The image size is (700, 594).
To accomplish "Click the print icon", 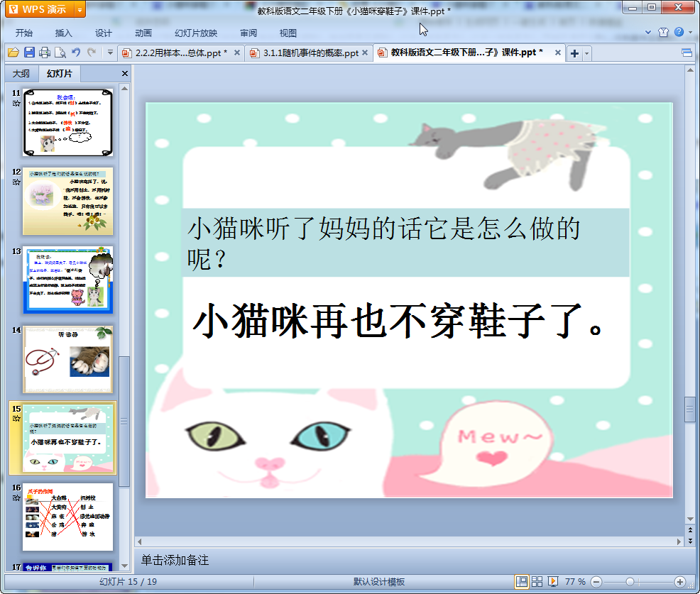I will pos(45,53).
